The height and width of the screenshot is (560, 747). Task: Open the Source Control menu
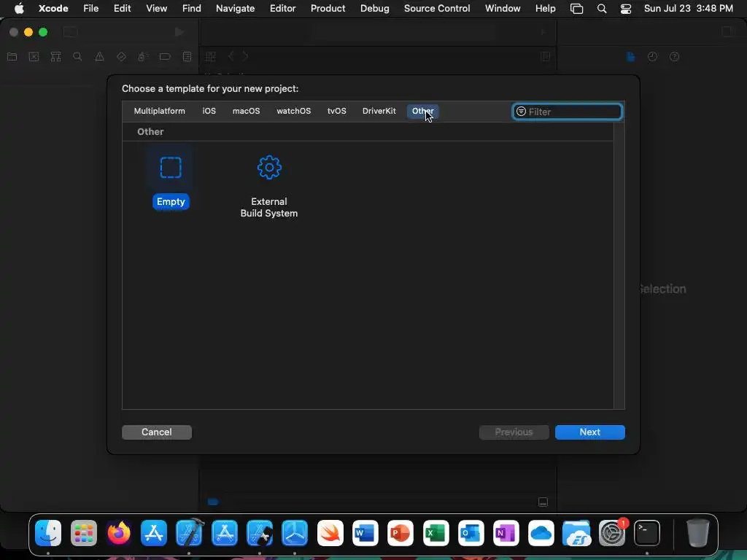(437, 8)
